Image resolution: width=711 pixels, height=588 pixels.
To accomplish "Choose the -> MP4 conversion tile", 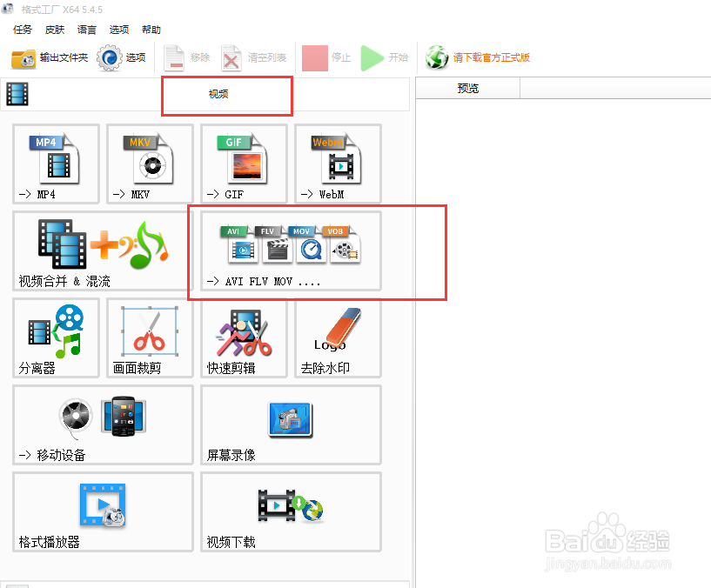I will coord(56,164).
